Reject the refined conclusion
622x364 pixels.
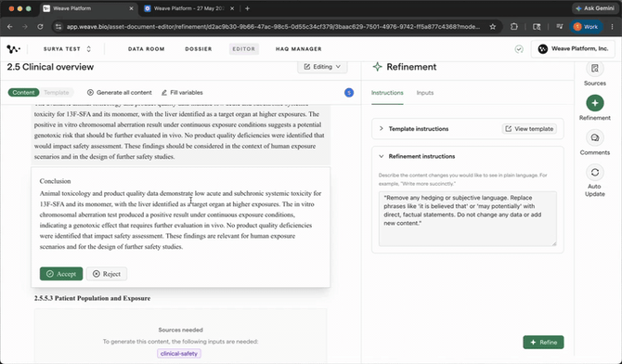[x=107, y=274]
